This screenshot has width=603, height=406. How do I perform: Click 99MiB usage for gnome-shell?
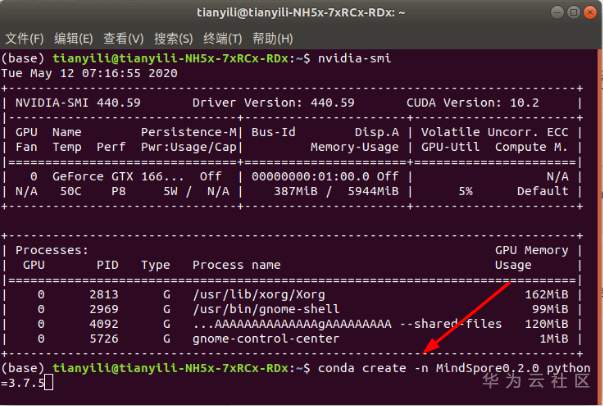pyautogui.click(x=550, y=309)
